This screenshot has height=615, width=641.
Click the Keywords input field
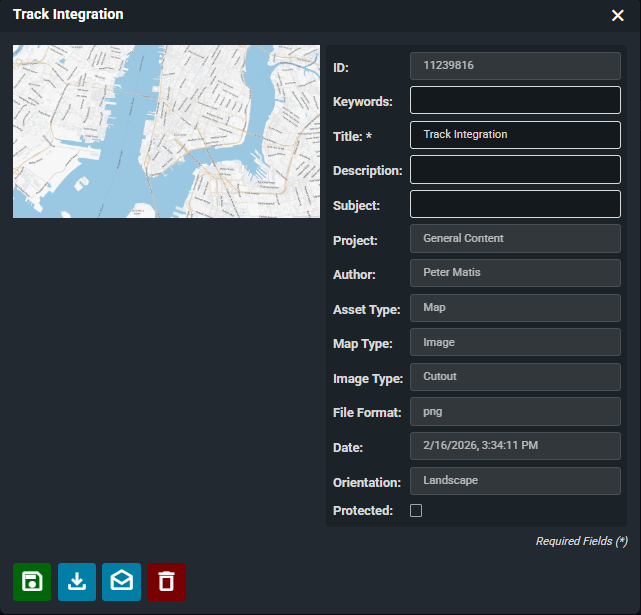(515, 100)
